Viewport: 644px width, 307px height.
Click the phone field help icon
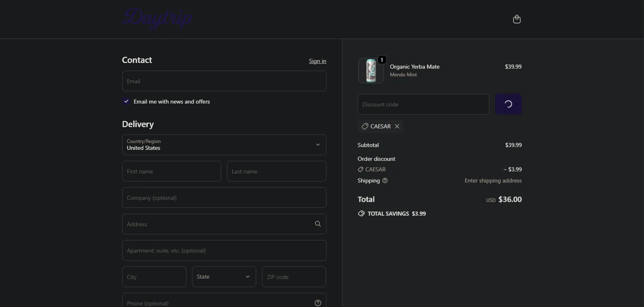pyautogui.click(x=318, y=303)
